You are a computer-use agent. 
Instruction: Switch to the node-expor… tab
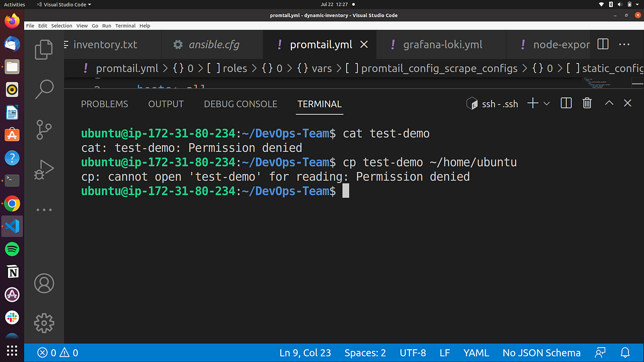[x=548, y=45]
